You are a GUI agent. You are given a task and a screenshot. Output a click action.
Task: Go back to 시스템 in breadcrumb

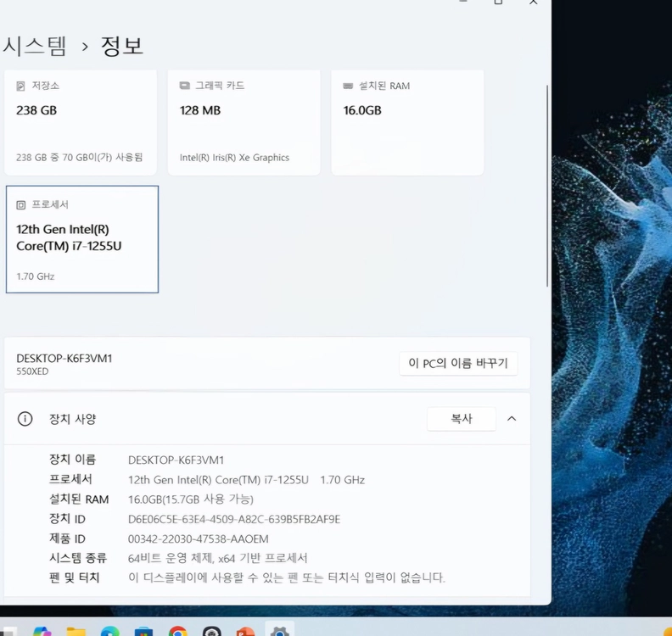34,46
